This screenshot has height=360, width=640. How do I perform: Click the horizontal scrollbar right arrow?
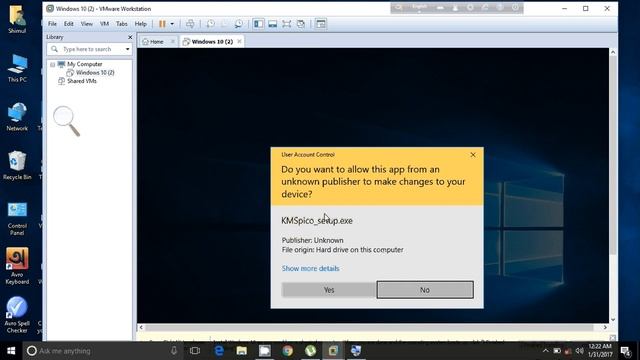605,327
